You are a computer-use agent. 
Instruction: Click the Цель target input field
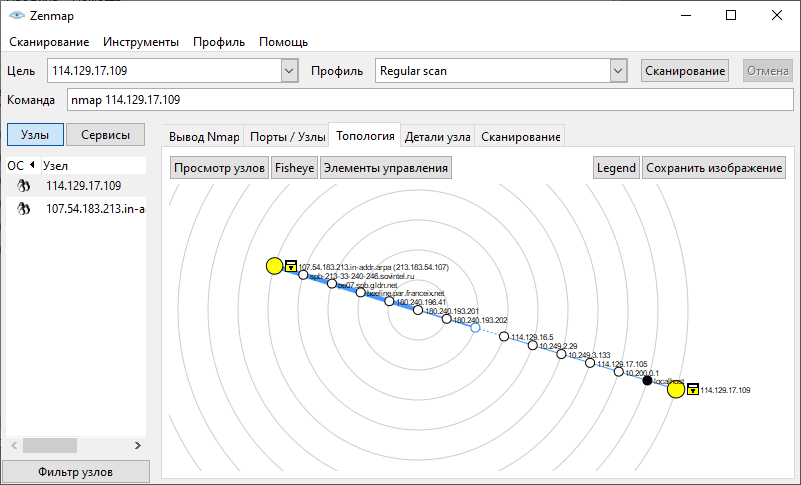tap(164, 71)
